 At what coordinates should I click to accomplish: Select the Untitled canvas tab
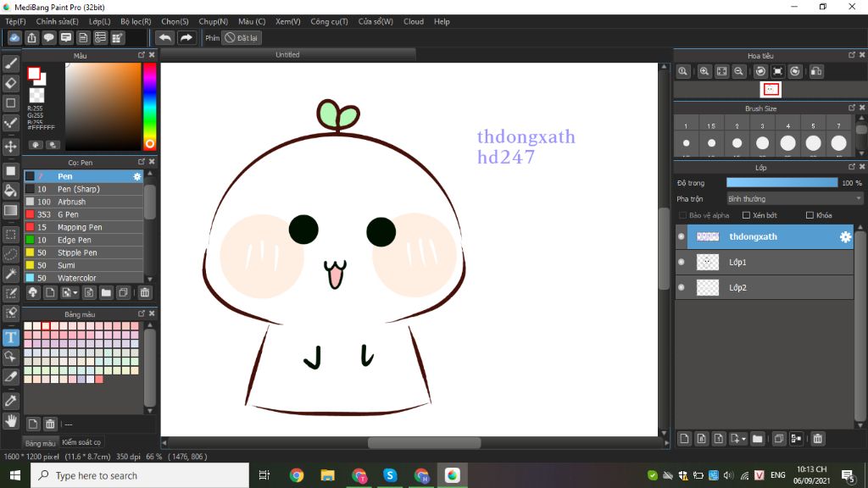[x=287, y=55]
